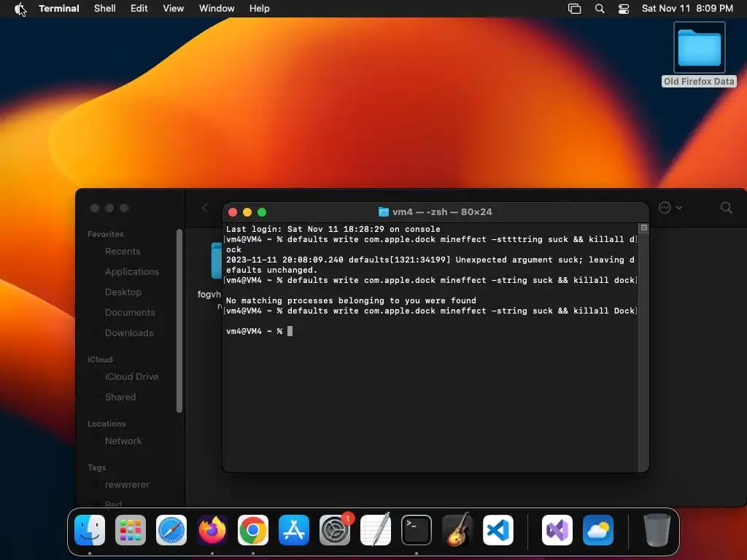This screenshot has width=747, height=560.
Task: Open the Weather app from the Dock
Action: (598, 530)
